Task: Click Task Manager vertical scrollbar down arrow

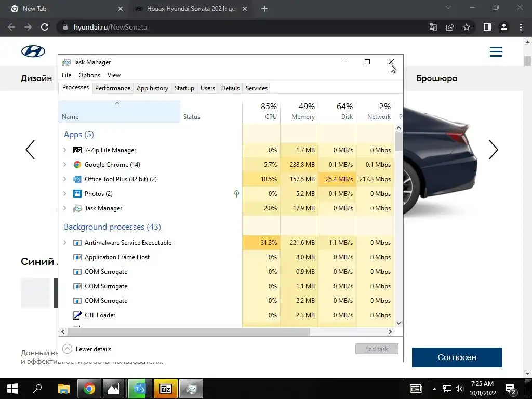Action: pos(398,323)
